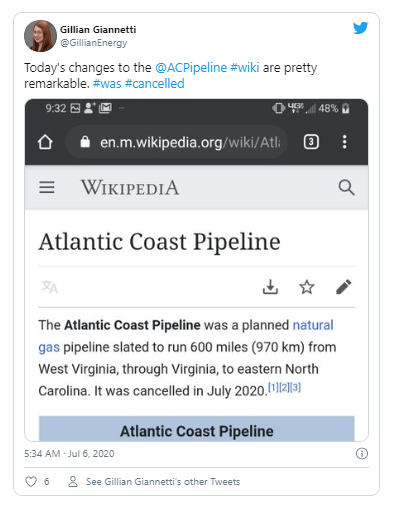Open the #wiki hashtag
401x508 pixels.
click(245, 67)
